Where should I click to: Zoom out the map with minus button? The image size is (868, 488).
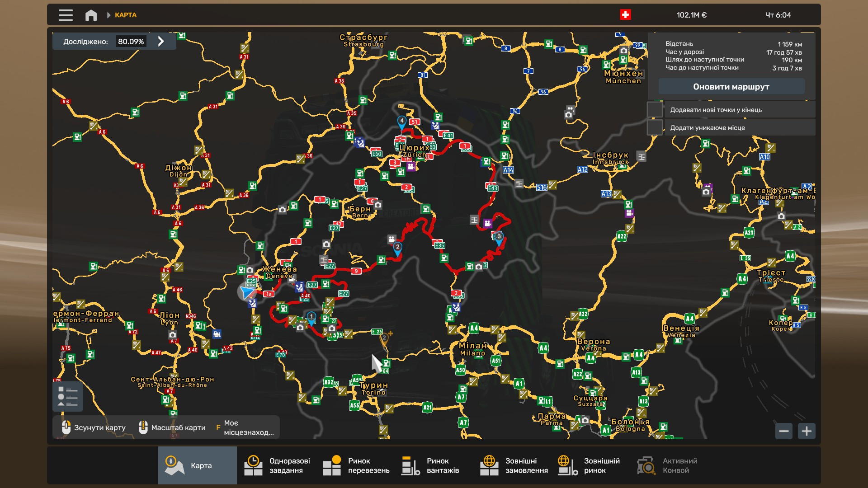coord(784,431)
